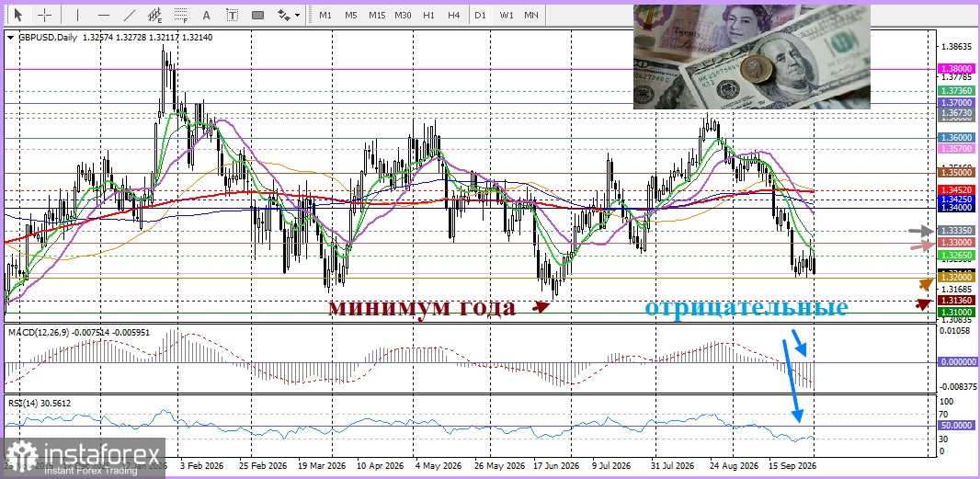Screen dimensions: 980x479
Task: Click the 'минимум года' chart text
Action: click(x=423, y=308)
